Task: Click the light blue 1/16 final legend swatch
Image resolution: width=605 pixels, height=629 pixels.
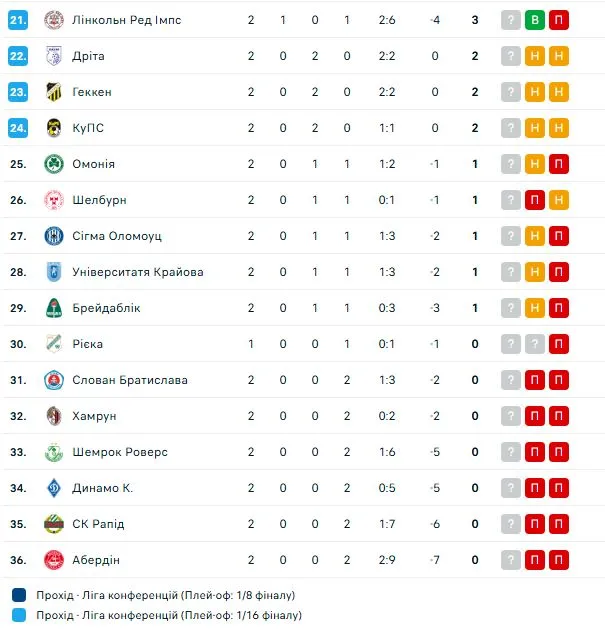Action: (x=20, y=615)
